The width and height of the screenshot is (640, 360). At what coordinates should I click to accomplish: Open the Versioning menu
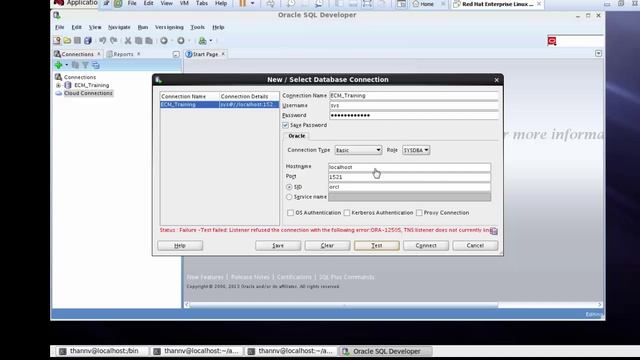click(x=169, y=27)
